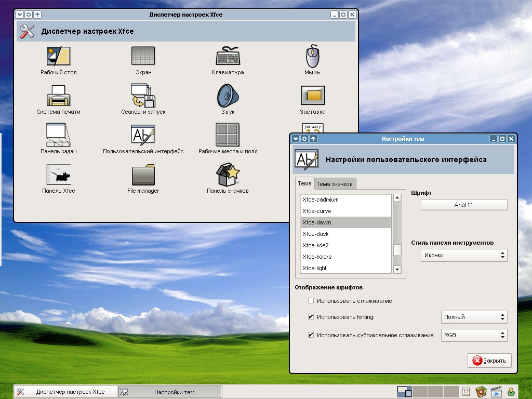Minimize the Диспетчер настроек Xfce window
Image resolution: width=532 pixels, height=399 pixels.
click(x=334, y=14)
